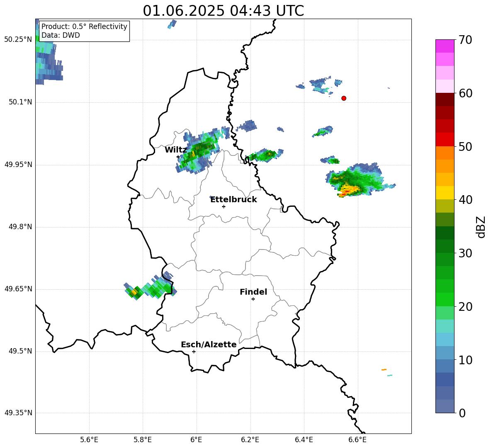The height and width of the screenshot is (448, 491).
Task: Click the small orange echo in the southeast corner
Action: [384, 370]
